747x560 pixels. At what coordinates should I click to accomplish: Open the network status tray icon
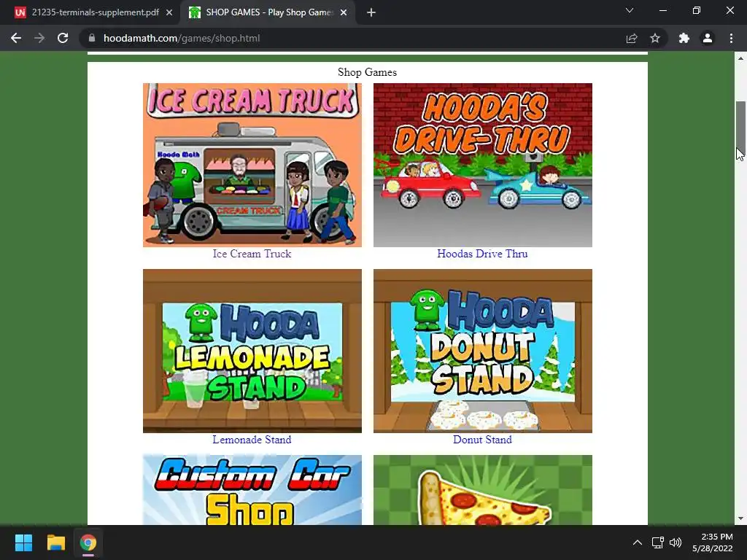click(658, 542)
